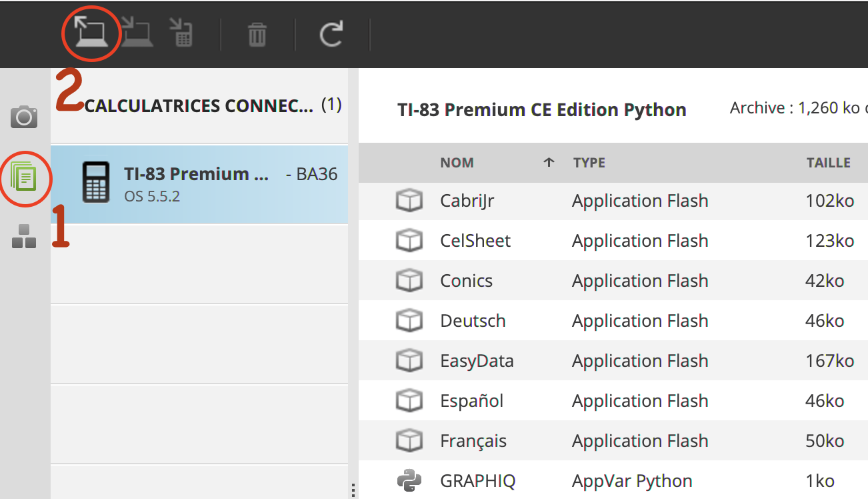
Task: Select the Conics file name
Action: (x=466, y=281)
